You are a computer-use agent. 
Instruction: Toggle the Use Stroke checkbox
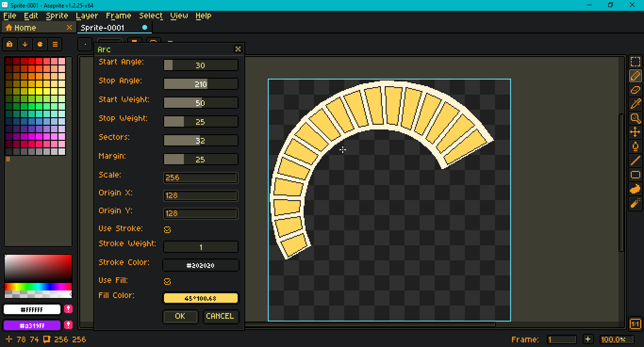coord(167,230)
